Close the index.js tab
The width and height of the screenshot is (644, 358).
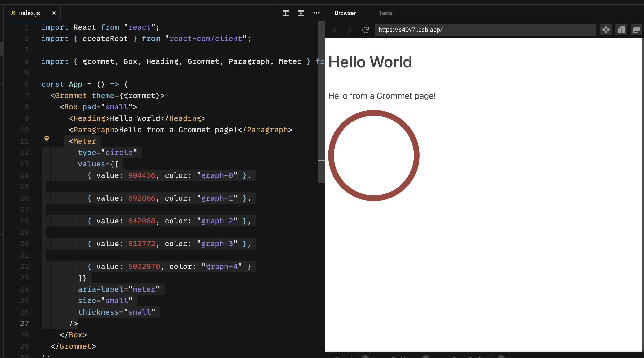pos(54,13)
